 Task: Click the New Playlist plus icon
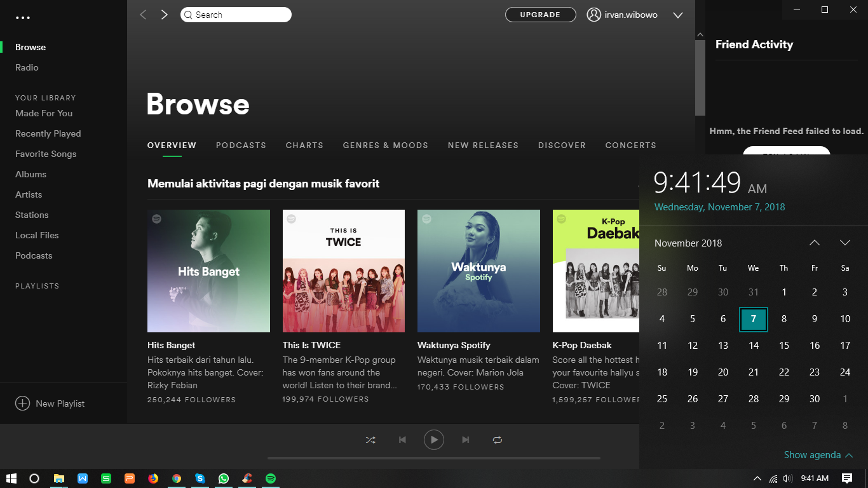pos(23,403)
